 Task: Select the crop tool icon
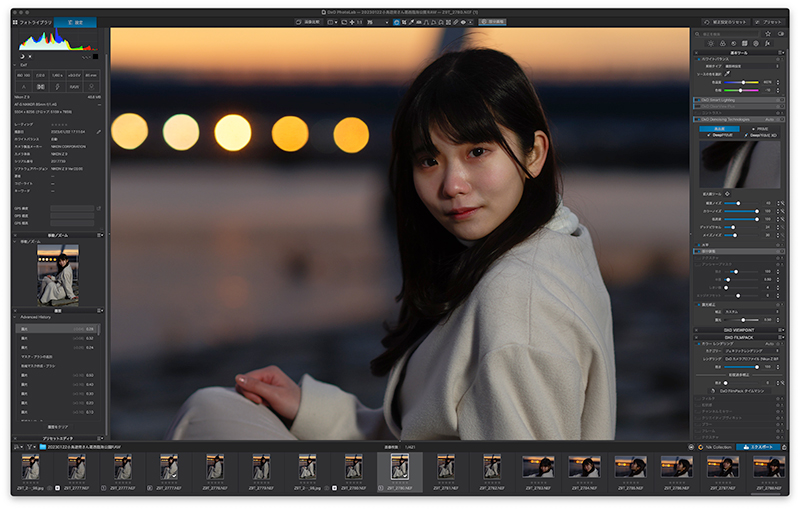pos(404,22)
